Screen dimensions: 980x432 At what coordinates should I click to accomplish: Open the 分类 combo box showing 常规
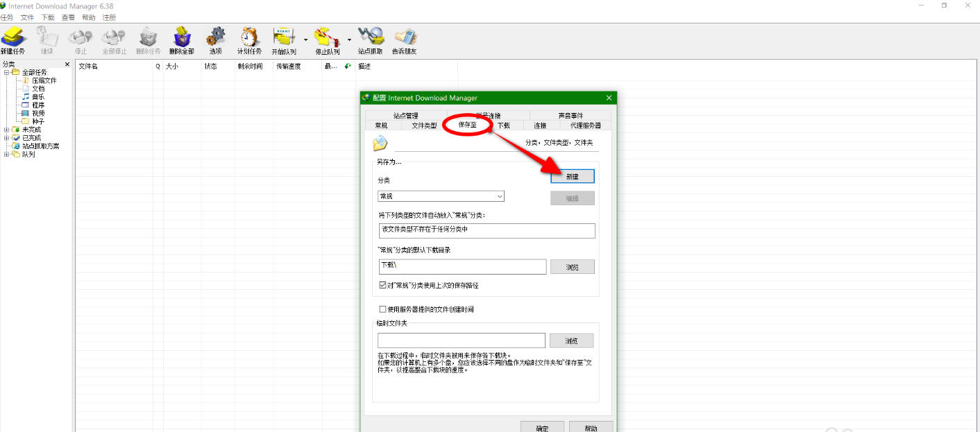[441, 196]
